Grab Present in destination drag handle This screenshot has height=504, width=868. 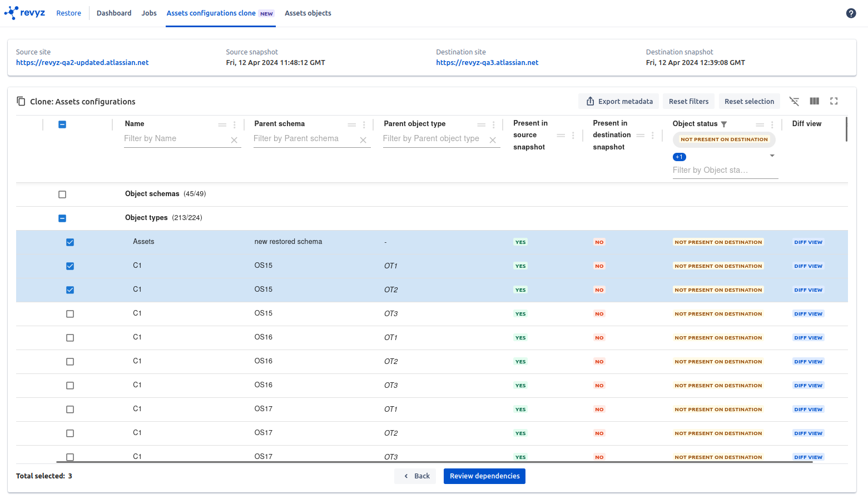tap(641, 135)
